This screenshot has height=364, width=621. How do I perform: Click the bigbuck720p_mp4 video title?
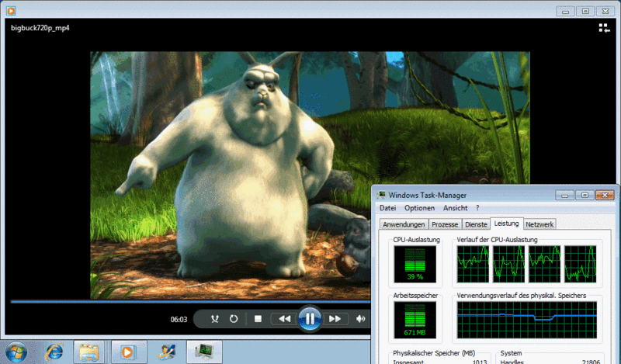[40, 28]
